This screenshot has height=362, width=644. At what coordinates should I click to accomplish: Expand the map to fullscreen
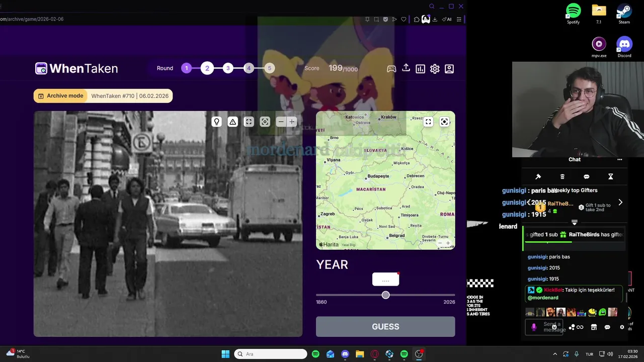[x=428, y=122]
